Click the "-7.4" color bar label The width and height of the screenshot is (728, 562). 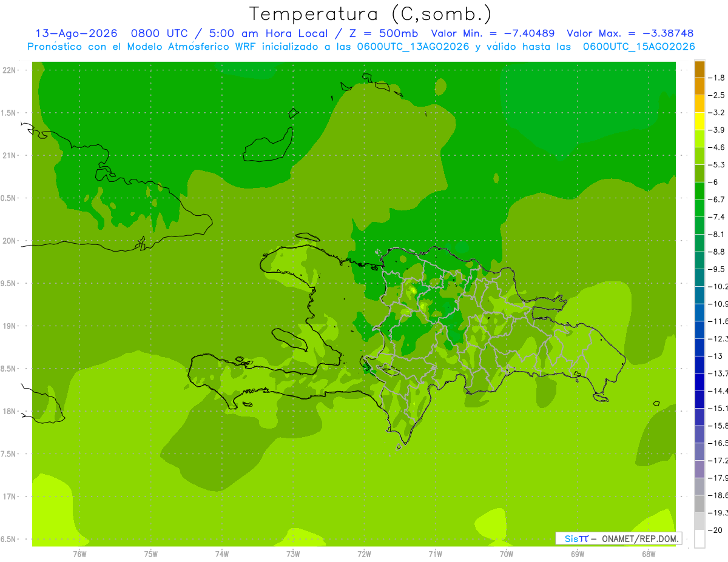tap(717, 217)
